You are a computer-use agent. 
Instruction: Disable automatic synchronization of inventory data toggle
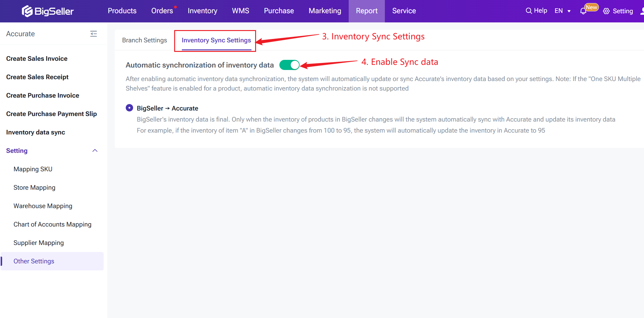[289, 65]
